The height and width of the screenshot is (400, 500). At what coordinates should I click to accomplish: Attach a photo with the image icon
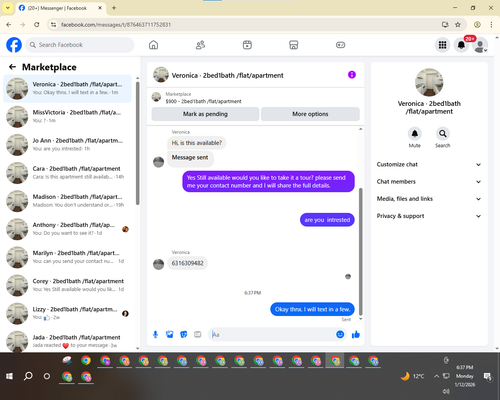[169, 334]
